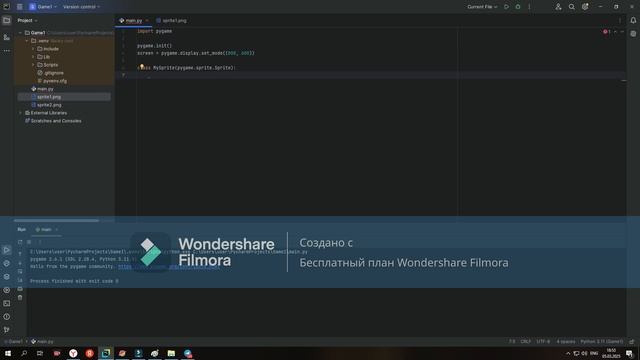This screenshot has width=640, height=360.
Task: Click the caret position indicator in status bar
Action: [512, 342]
